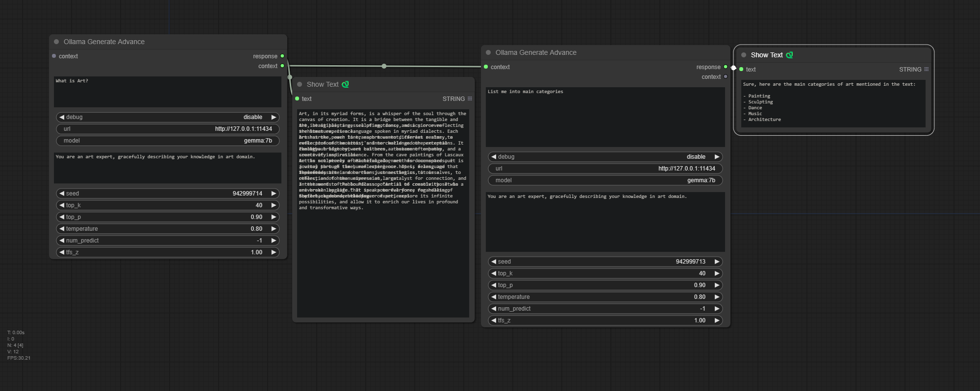Increase top_k on right Ollama node
Viewport: 980px width, 391px height.
click(x=717, y=273)
